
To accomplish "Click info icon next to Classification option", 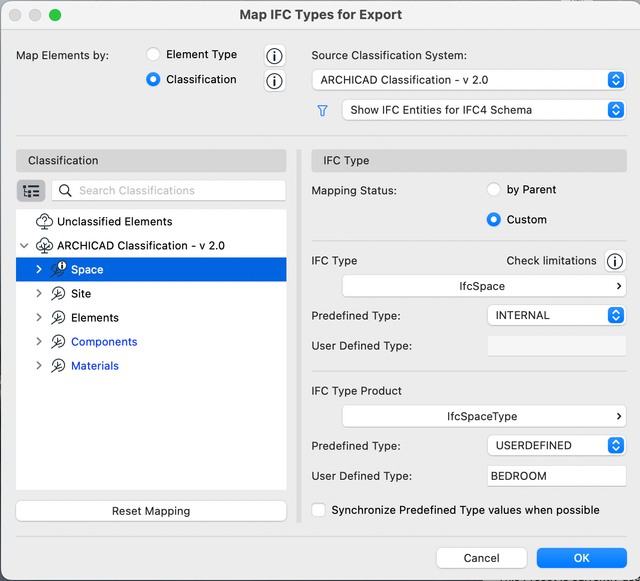I will pyautogui.click(x=274, y=81).
